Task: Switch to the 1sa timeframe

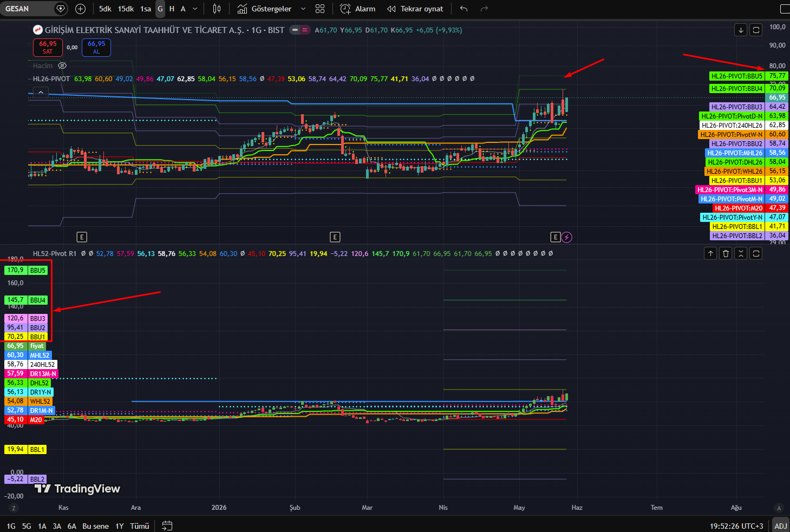Action: point(146,9)
